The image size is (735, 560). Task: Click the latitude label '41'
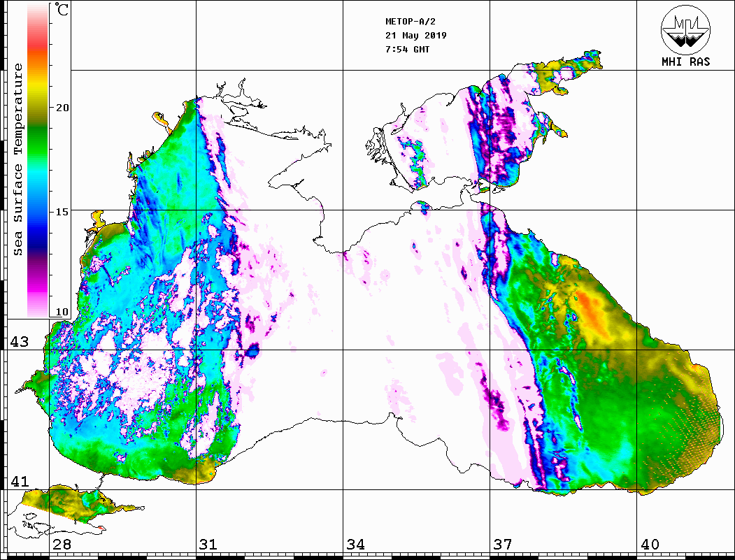[x=20, y=481]
